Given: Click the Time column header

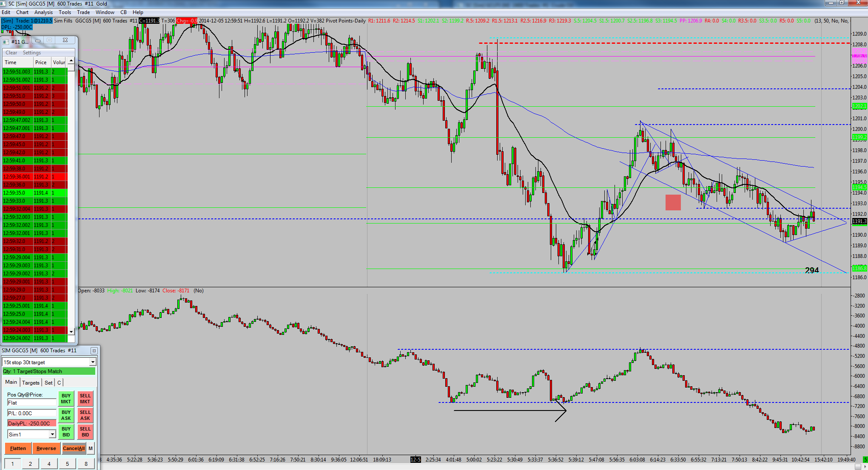Looking at the screenshot, I should pos(18,62).
